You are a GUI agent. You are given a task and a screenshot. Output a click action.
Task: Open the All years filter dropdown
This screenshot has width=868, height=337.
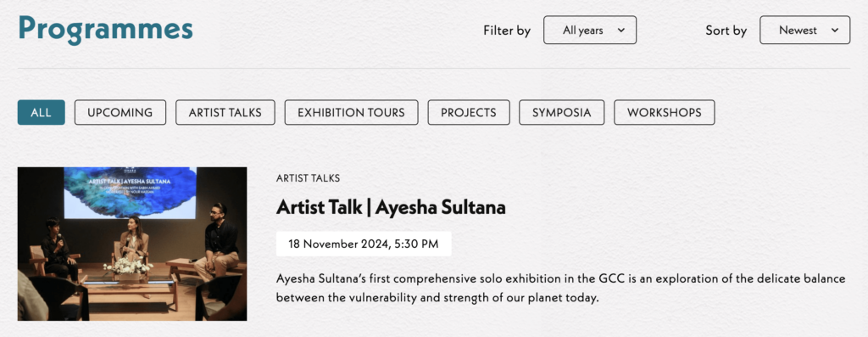coord(590,30)
